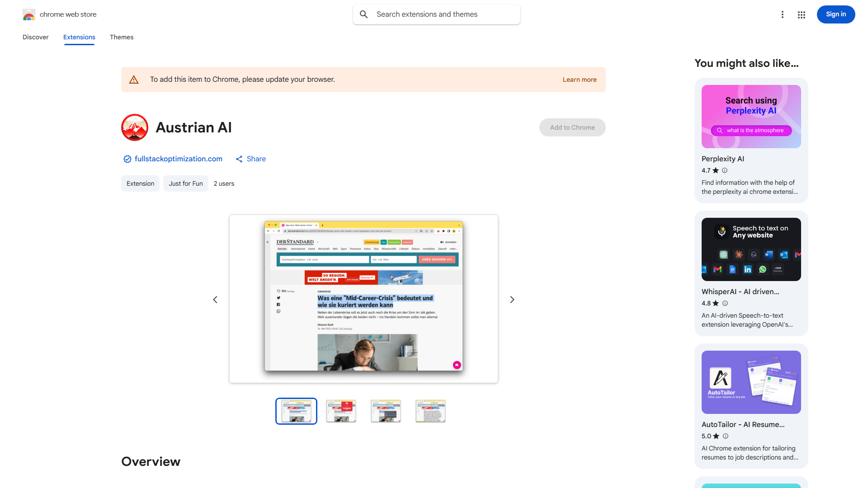Advance carousel with the right arrow
The width and height of the screenshot is (868, 488).
pos(512,299)
